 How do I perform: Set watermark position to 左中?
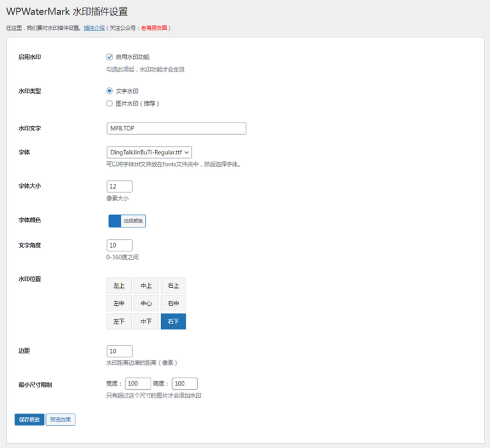(119, 303)
